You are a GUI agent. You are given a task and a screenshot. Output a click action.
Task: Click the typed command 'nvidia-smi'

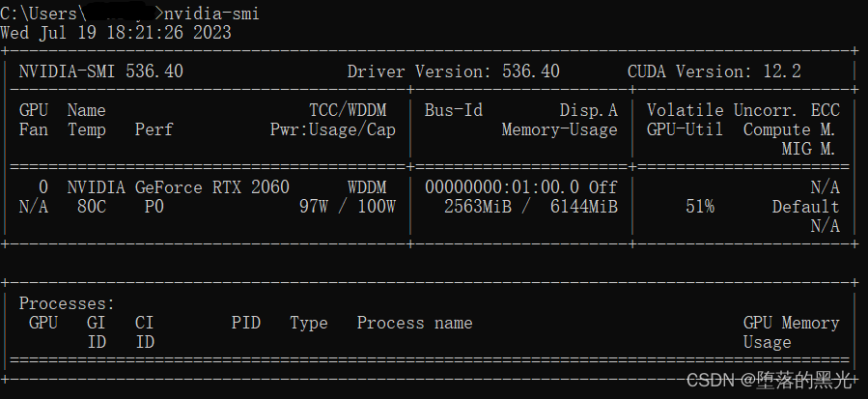(x=211, y=13)
